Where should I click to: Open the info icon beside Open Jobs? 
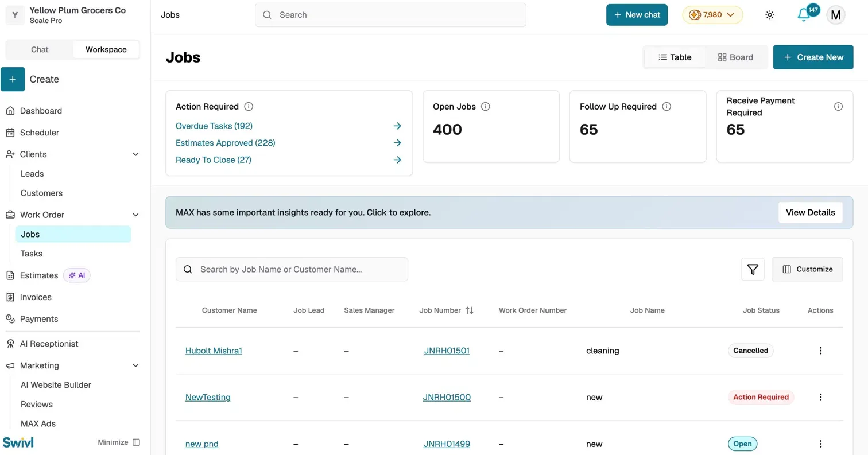485,106
